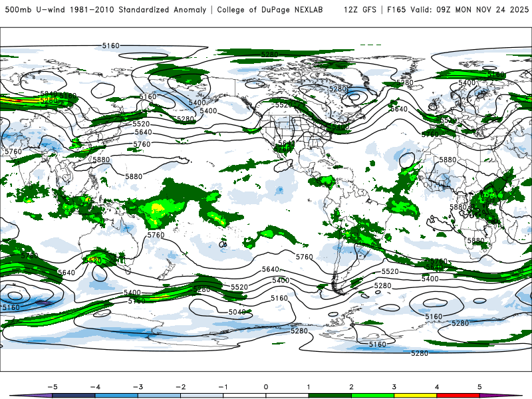Viewport: 532px width, 399px height.
Task: Click the 5280 contour label west of Greenland
Action: tap(338, 89)
